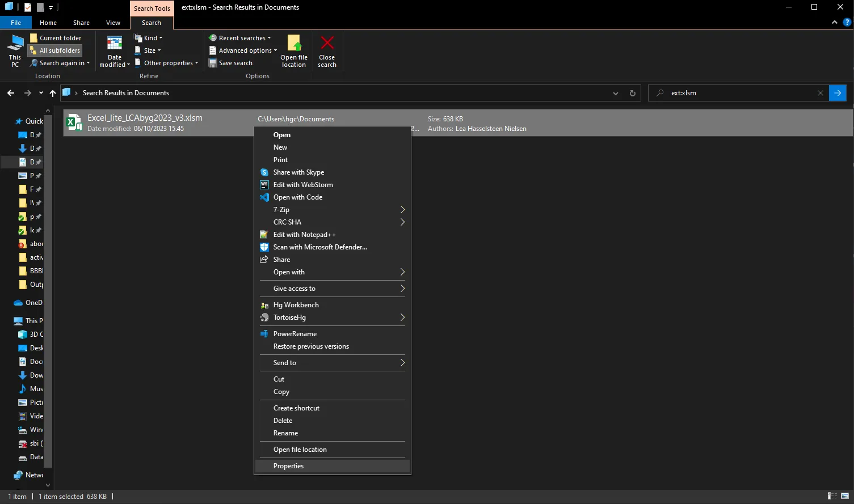This screenshot has width=854, height=504.
Task: Choose Properties from the context menu
Action: [x=333, y=466]
